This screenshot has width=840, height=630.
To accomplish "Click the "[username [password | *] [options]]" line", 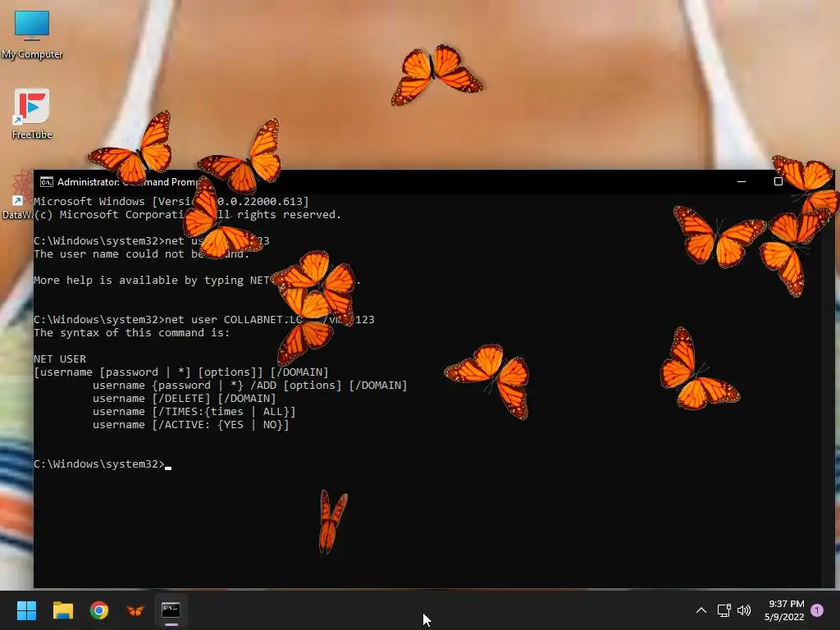I will (x=181, y=372).
